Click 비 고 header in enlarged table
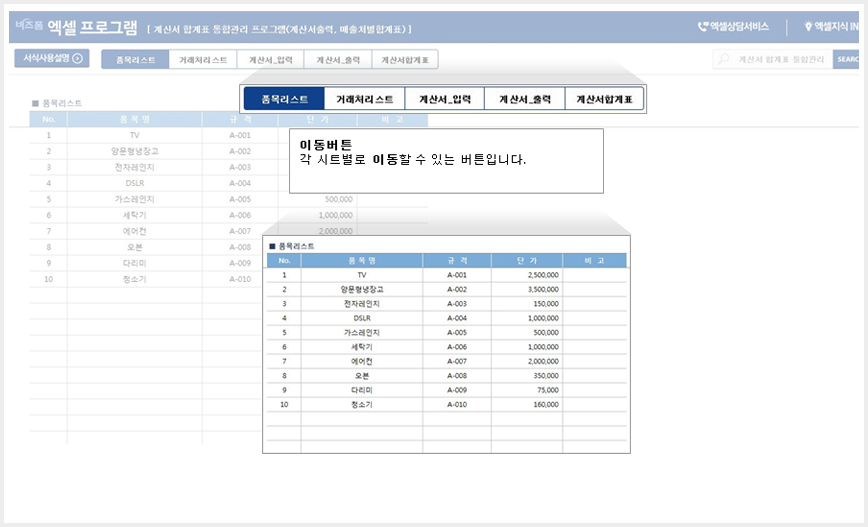The image size is (868, 527). tap(594, 261)
